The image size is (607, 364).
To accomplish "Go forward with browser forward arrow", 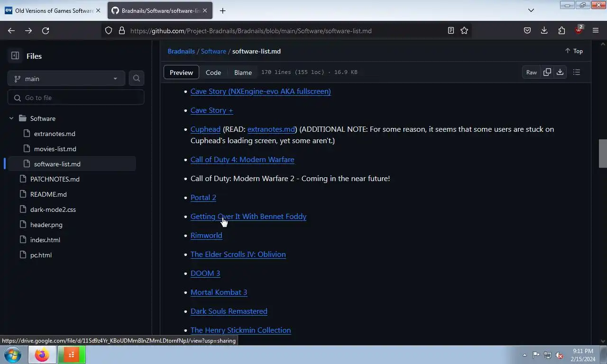I will pyautogui.click(x=28, y=30).
